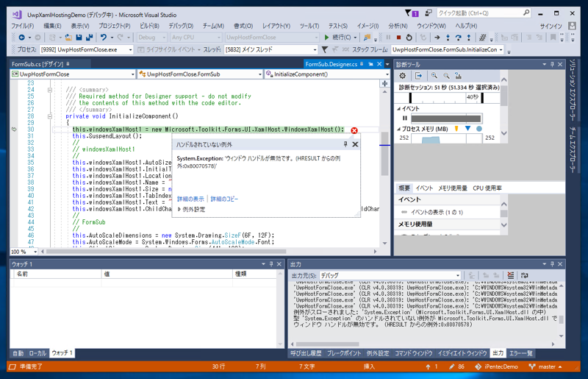Screen dimensions: 588x379
Task: Pin the Diagnostic Tools panel
Action: tap(552, 65)
